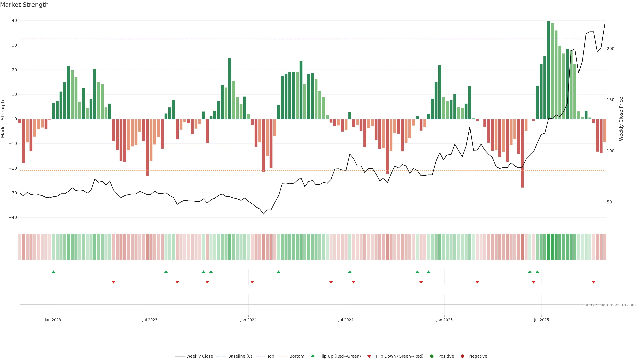
Task: Click the last red flip-down triangle on the right
Action: click(594, 282)
